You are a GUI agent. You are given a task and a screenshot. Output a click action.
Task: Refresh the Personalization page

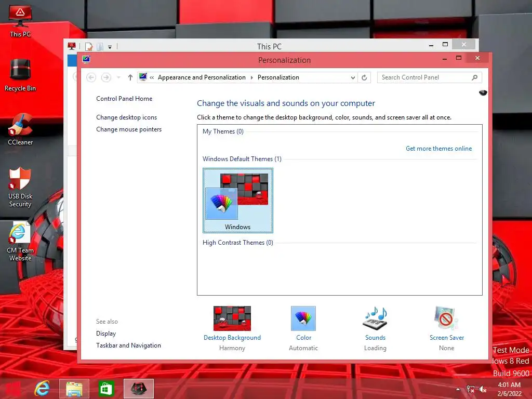coord(364,77)
